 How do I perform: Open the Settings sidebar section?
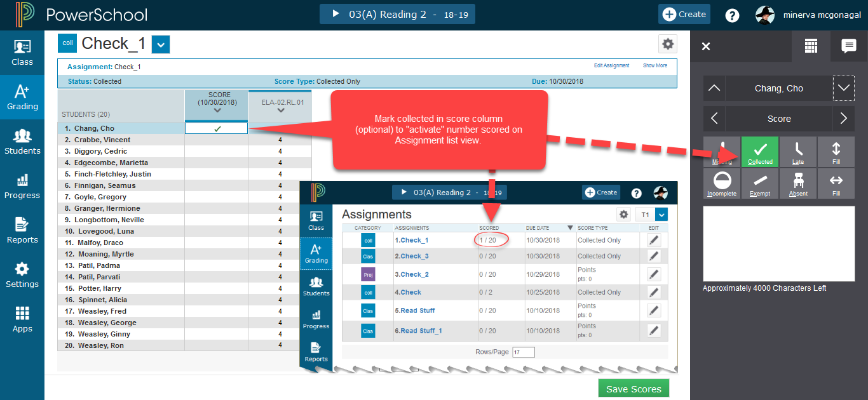click(22, 275)
